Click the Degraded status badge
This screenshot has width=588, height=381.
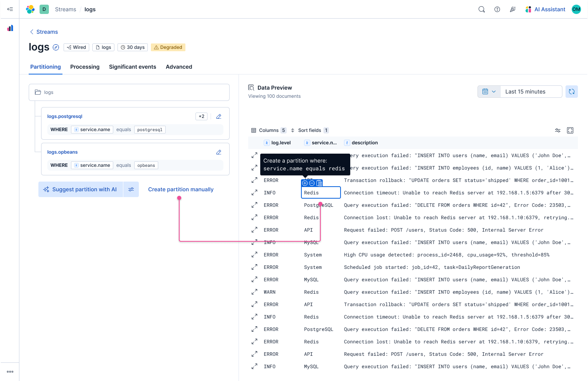[x=168, y=47]
